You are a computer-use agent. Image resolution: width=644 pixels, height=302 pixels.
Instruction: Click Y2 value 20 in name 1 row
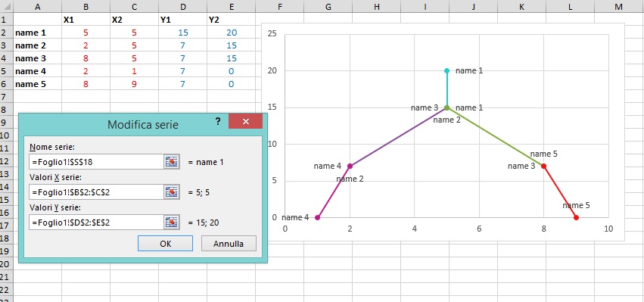[x=232, y=33]
